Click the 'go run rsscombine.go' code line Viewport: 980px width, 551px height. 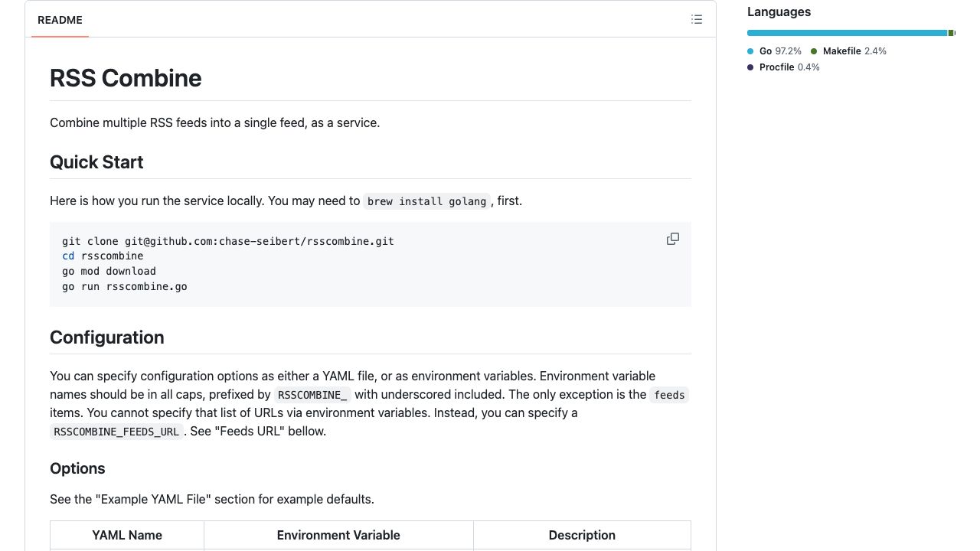pos(125,287)
